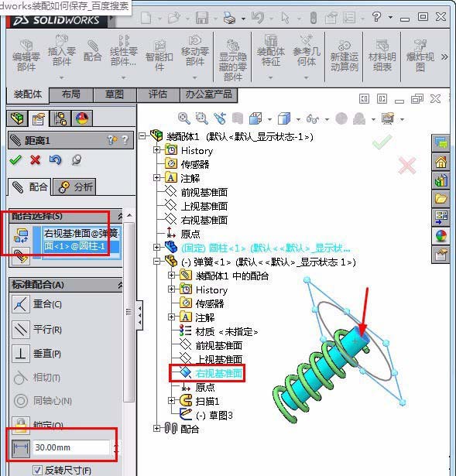
Task: Cancel the mate with red X
Action: pos(35,159)
